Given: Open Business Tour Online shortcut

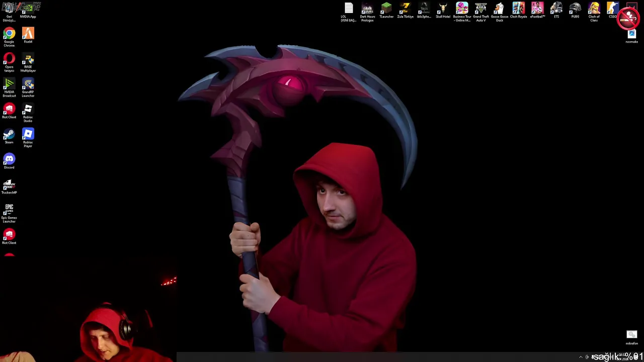Looking at the screenshot, I should coord(462,12).
